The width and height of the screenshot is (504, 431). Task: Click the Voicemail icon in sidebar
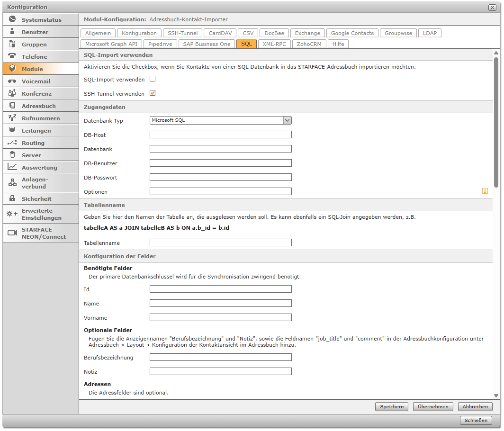tap(12, 81)
